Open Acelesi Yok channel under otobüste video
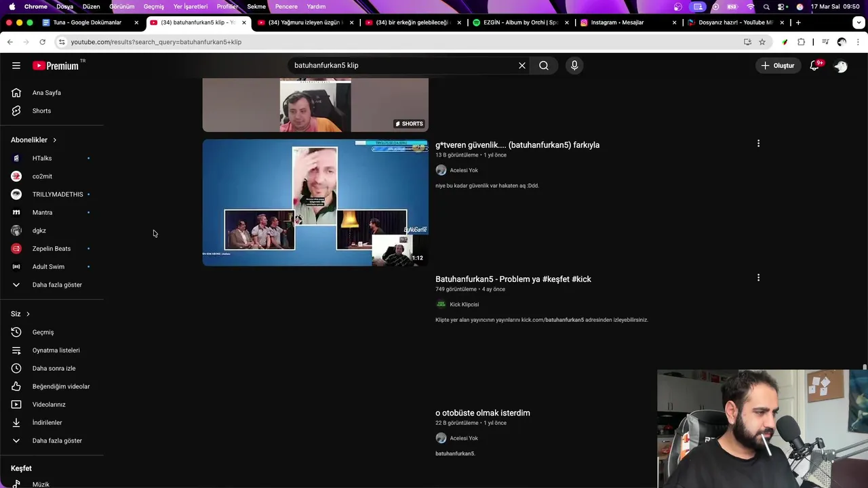This screenshot has height=488, width=868. (x=464, y=439)
